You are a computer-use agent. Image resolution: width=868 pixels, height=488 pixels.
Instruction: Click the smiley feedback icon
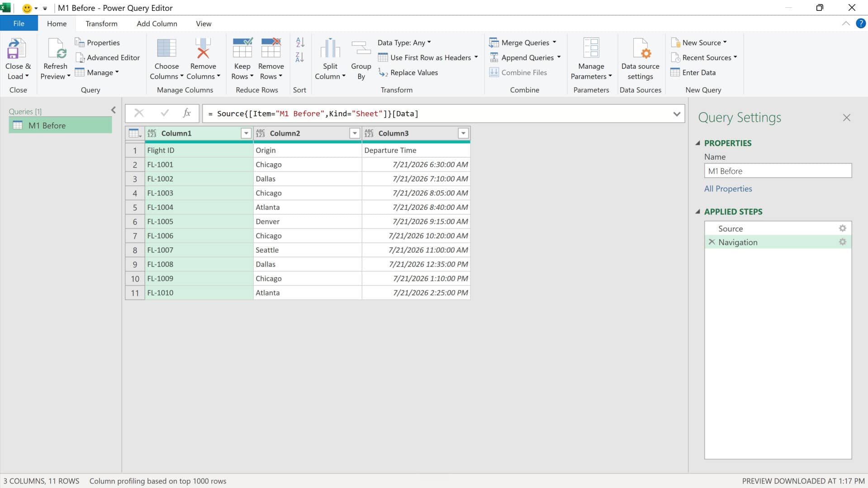click(x=27, y=8)
